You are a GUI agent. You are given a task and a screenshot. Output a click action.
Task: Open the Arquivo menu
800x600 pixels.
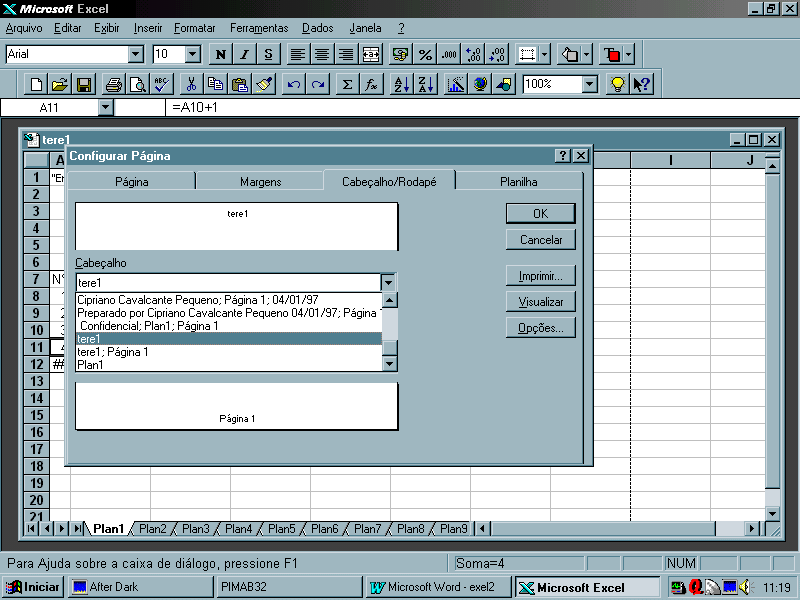click(24, 28)
